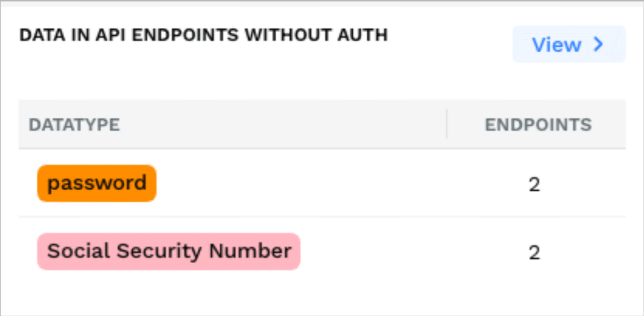Sort by the ENDPOINTS column header
The image size is (644, 316).
coord(538,124)
